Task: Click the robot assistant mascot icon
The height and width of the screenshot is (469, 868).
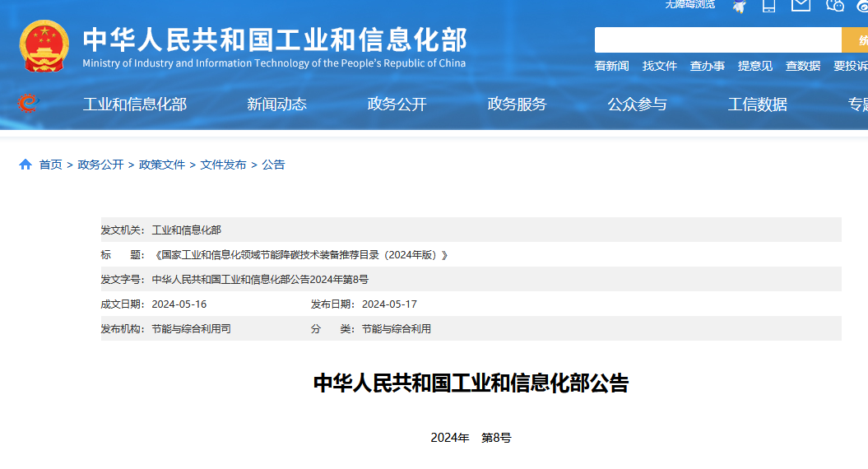Action: (739, 6)
